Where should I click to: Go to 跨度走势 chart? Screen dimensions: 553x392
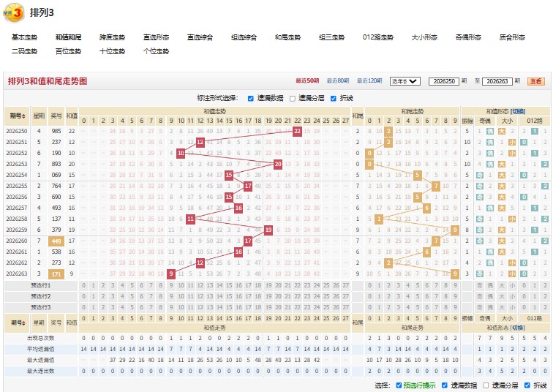[x=112, y=37]
